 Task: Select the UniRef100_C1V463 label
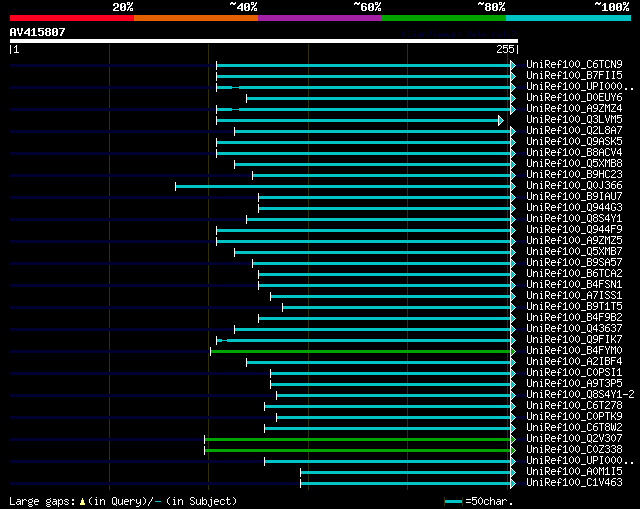coord(574,483)
